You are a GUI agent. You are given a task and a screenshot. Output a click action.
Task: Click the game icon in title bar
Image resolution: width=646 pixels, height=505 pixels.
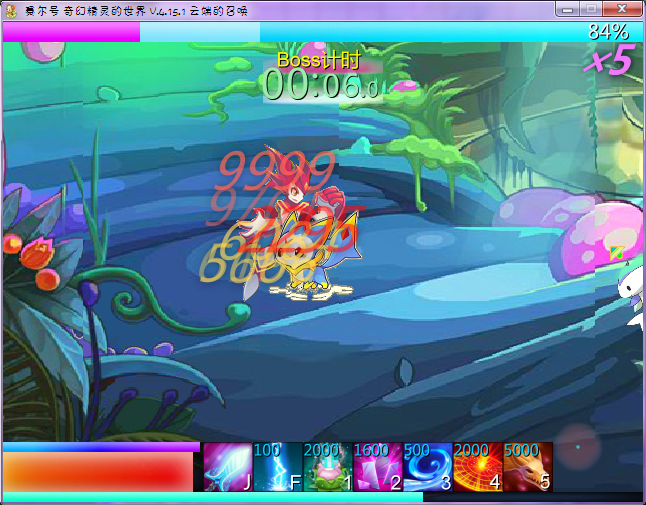(11, 10)
